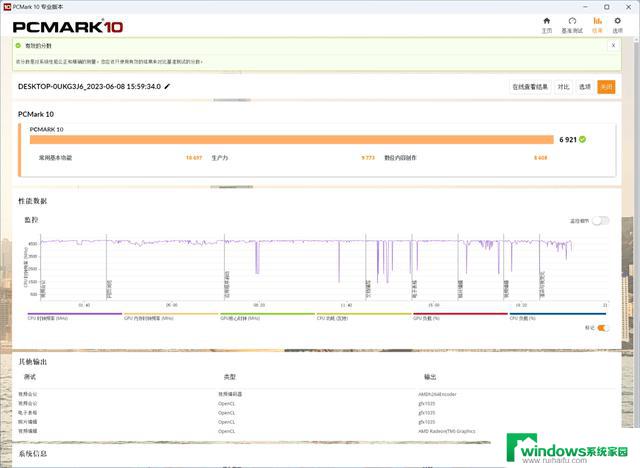The image size is (640, 468).
Task: Click the green status dot in the banner
Action: pos(18,46)
